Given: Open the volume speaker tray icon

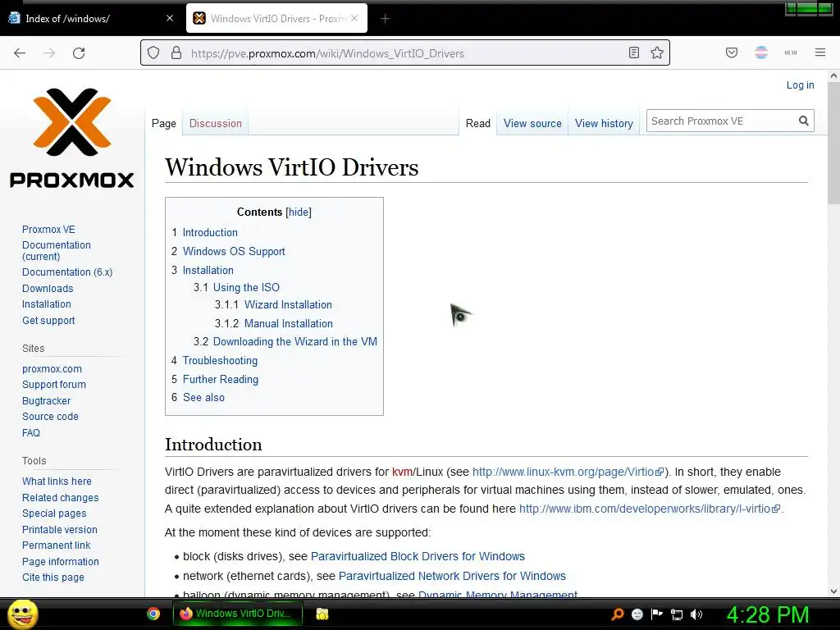Looking at the screenshot, I should pos(696,614).
